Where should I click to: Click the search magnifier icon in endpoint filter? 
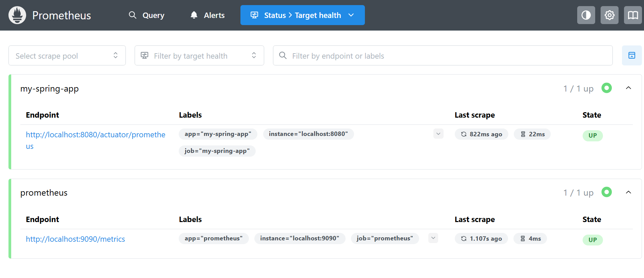pyautogui.click(x=283, y=56)
